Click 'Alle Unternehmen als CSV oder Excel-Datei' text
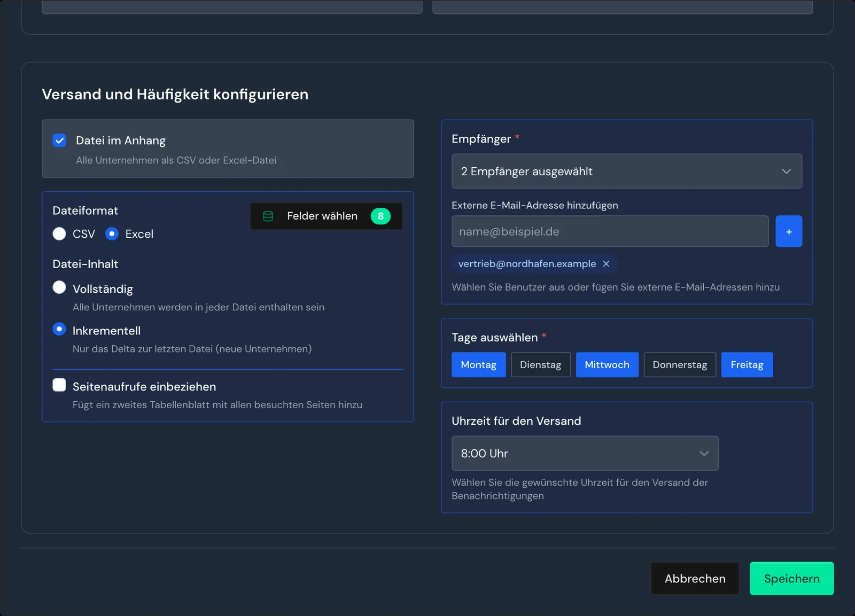This screenshot has width=855, height=616. 176,160
